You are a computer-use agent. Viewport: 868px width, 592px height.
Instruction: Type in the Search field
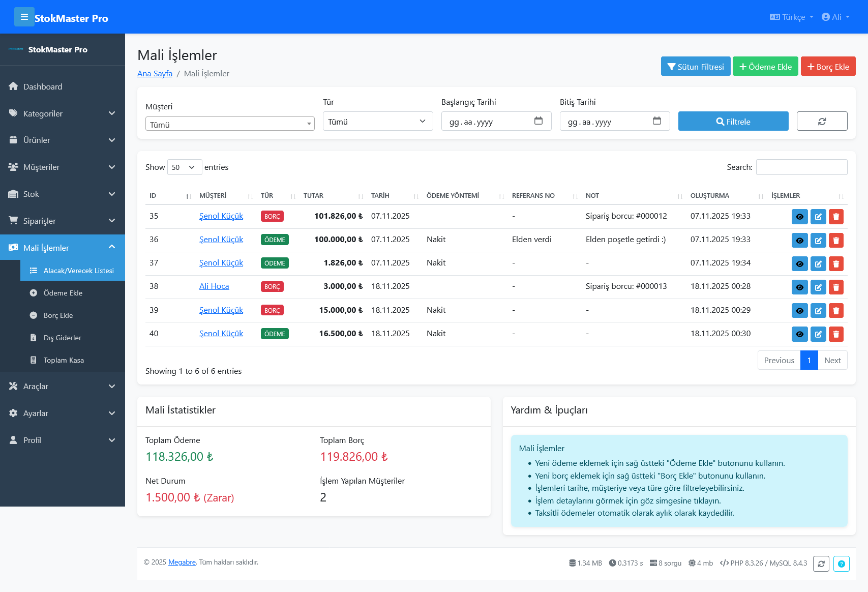(801, 167)
